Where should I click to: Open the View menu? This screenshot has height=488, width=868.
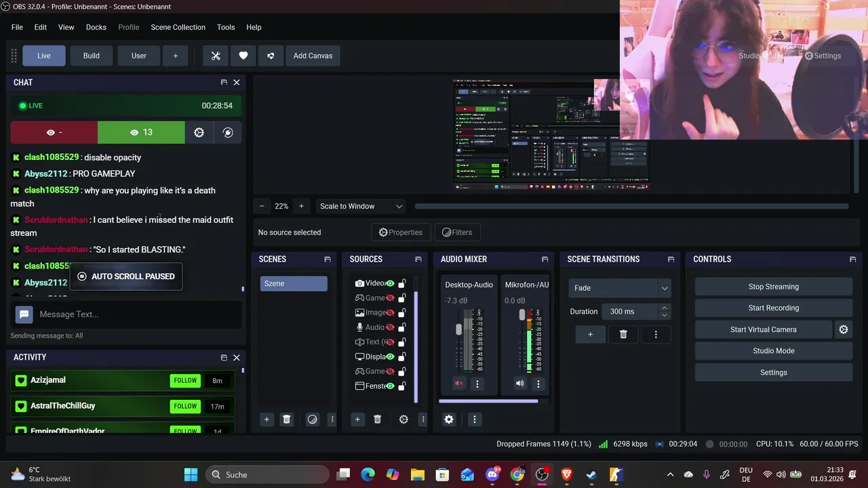point(66,27)
